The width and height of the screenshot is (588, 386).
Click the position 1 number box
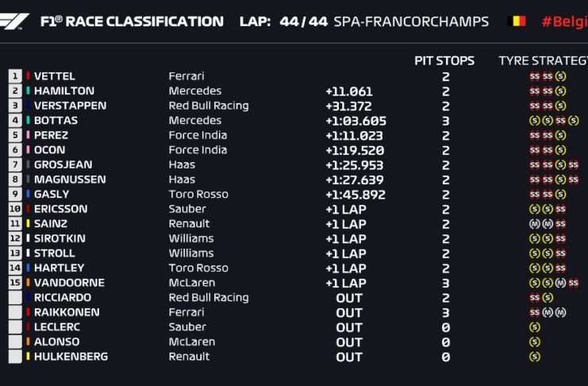(15, 76)
